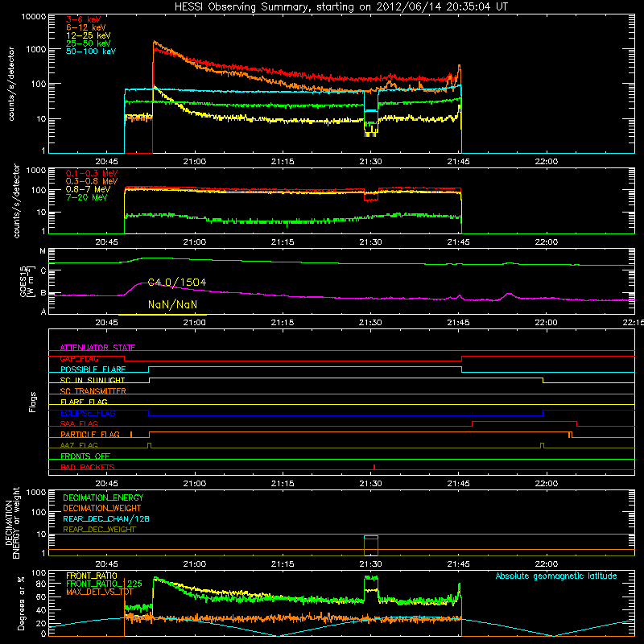Click the '10000' y-axis tick label
644x644 pixels.
pos(34,17)
